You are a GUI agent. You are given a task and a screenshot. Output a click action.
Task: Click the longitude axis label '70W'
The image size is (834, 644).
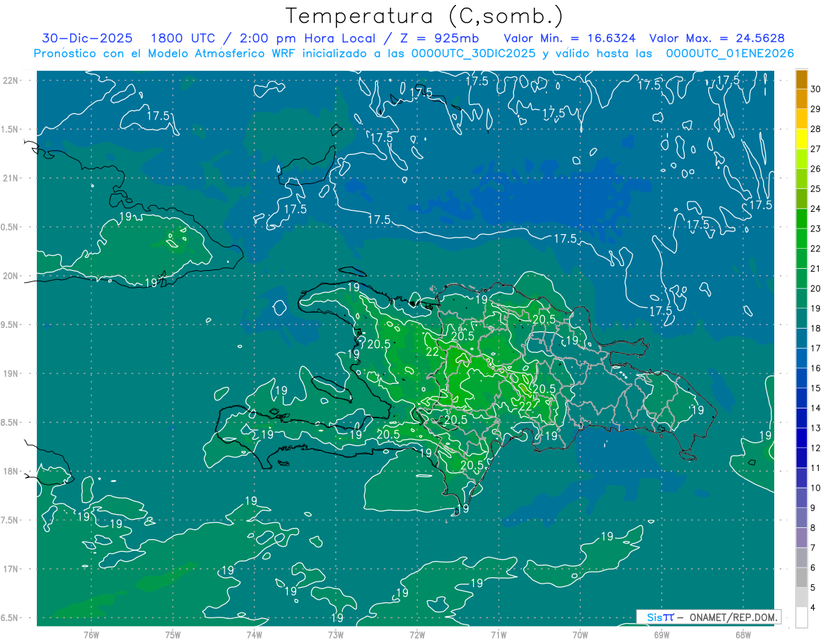[x=580, y=634]
